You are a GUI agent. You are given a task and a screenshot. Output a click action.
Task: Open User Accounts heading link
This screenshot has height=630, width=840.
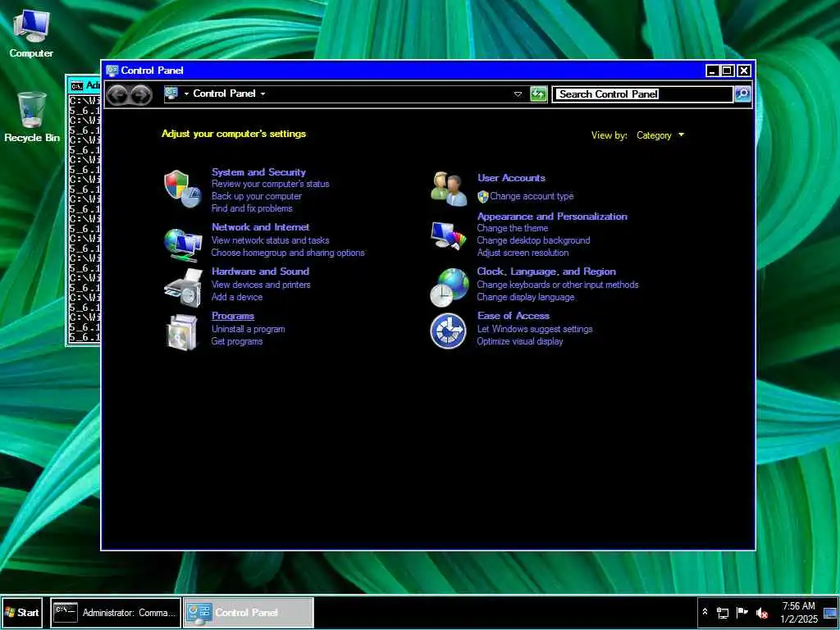pyautogui.click(x=511, y=178)
